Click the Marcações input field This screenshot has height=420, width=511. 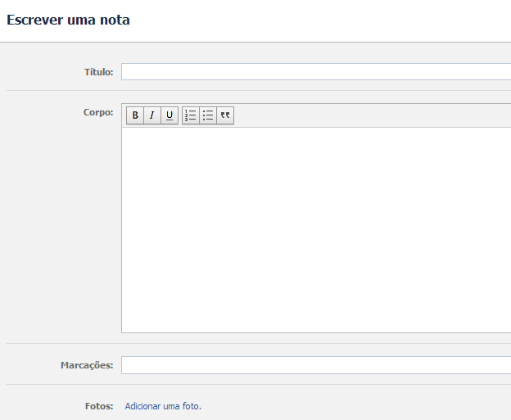coord(315,365)
